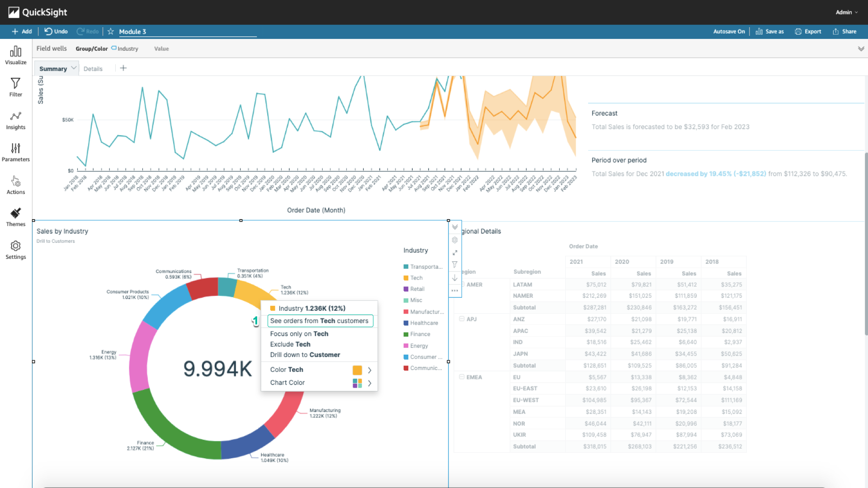868x488 pixels.
Task: Choose See orders from Tech customers
Action: pyautogui.click(x=320, y=321)
